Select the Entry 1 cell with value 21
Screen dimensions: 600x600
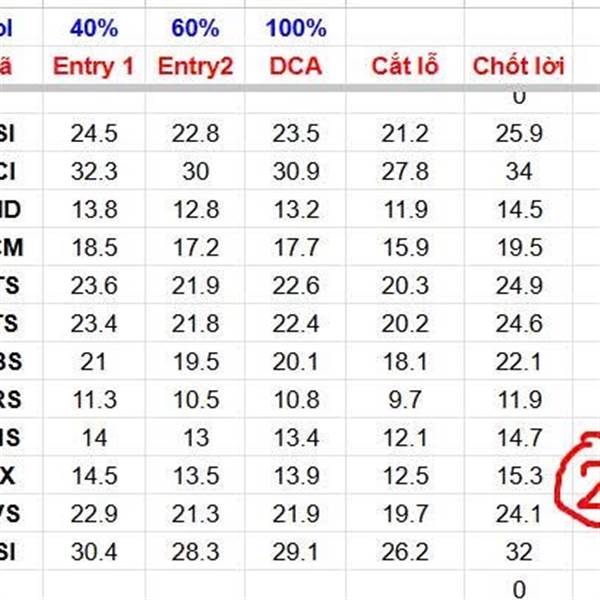pos(92,361)
